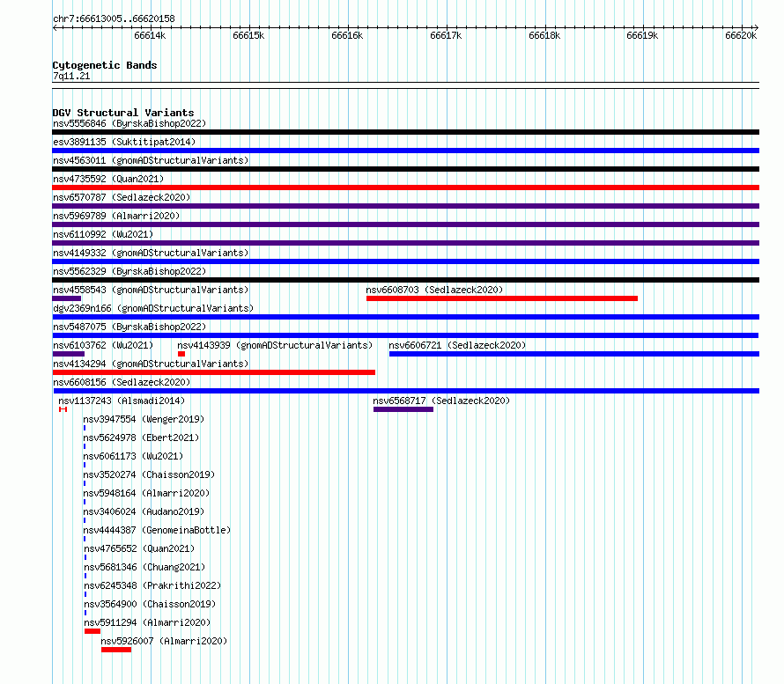Viewport: 784px width, 684px height.
Task: Click the 66619k ruler label
Action: 642,35
